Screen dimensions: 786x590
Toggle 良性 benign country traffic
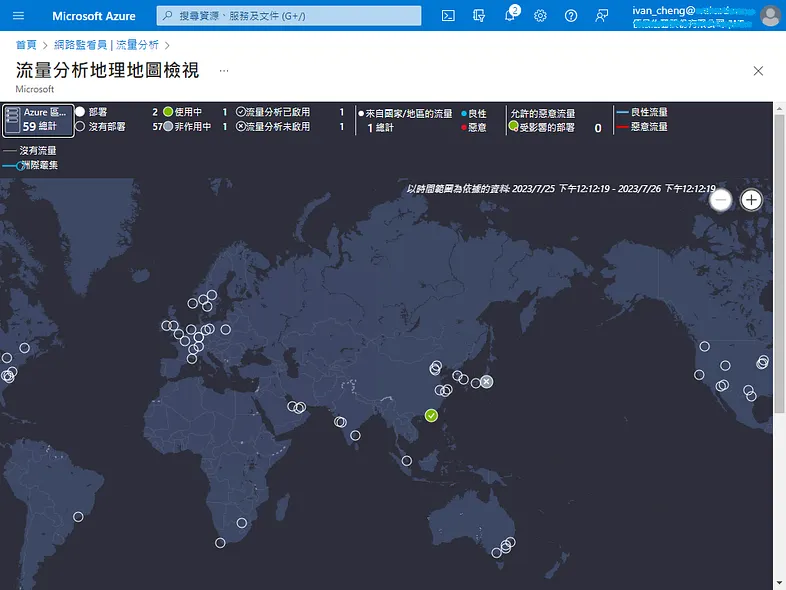click(x=474, y=113)
